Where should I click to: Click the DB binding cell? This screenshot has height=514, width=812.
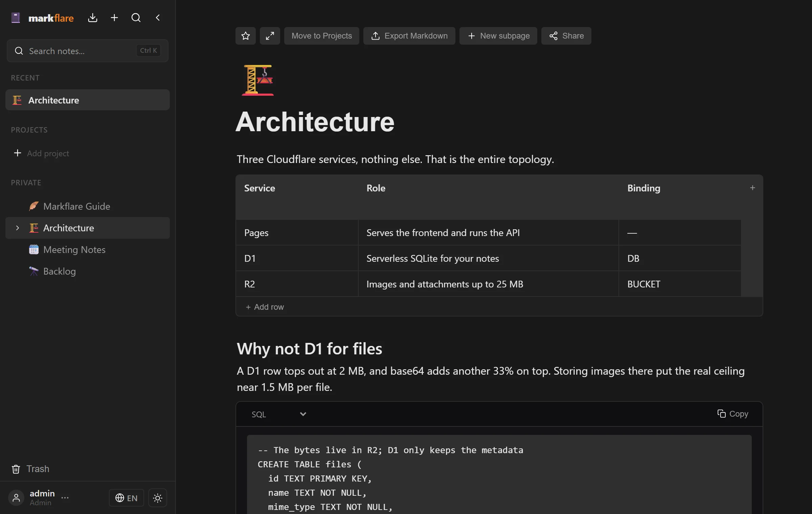coord(680,258)
